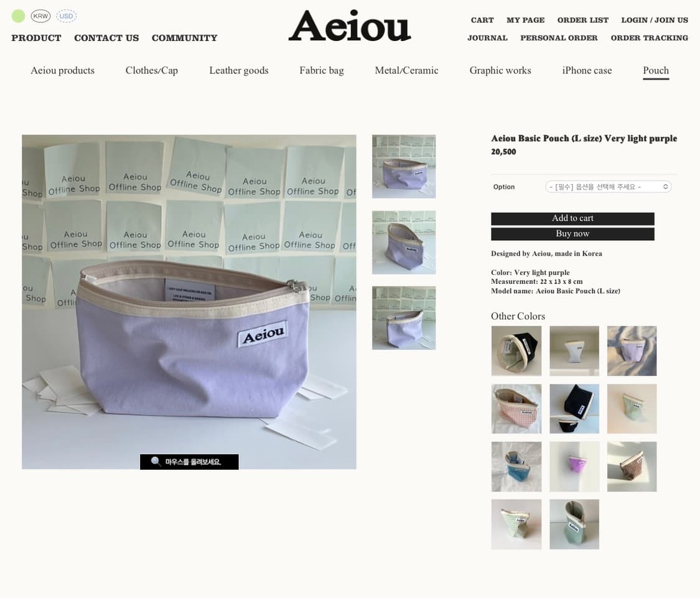Click the magnifier zoom hint icon
700x598 pixels.
tap(156, 461)
